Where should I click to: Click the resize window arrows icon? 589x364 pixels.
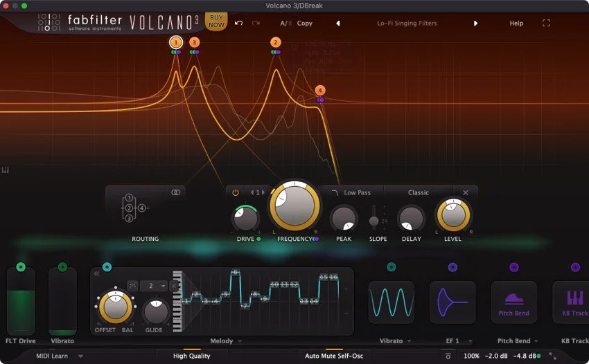tap(552, 356)
